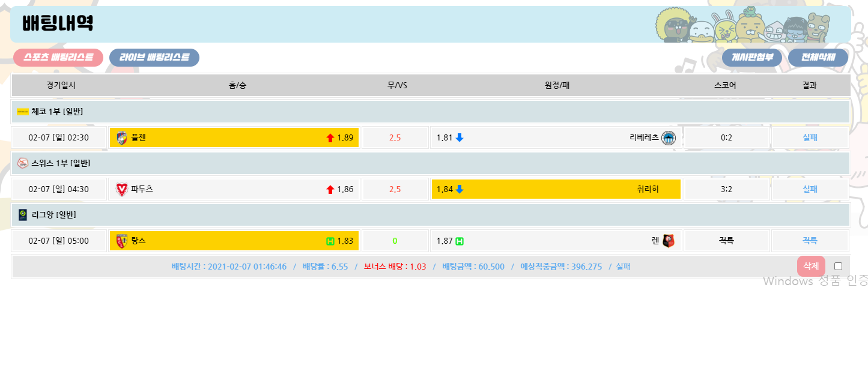
Task: Click the 실패 result for the 플젠 match
Action: (x=810, y=138)
